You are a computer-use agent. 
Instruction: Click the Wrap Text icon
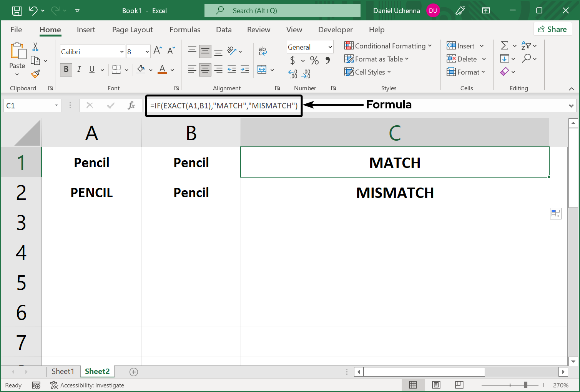click(262, 50)
